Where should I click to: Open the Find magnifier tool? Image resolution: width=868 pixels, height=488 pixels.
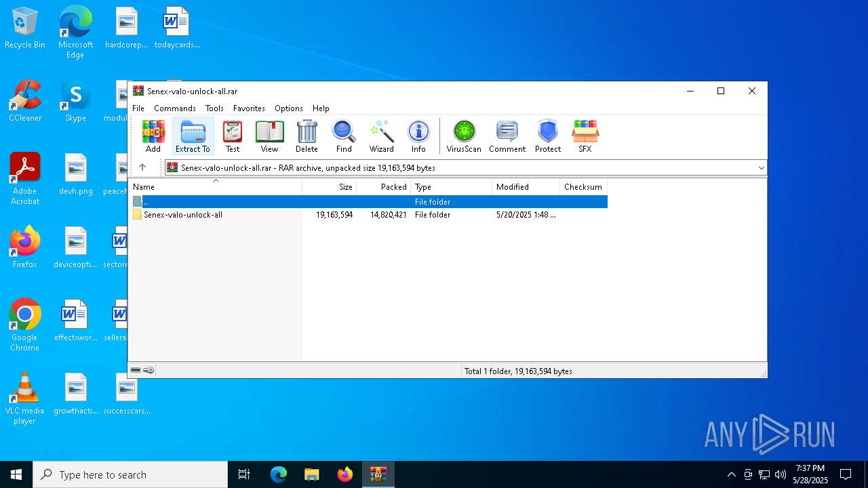[x=344, y=136]
